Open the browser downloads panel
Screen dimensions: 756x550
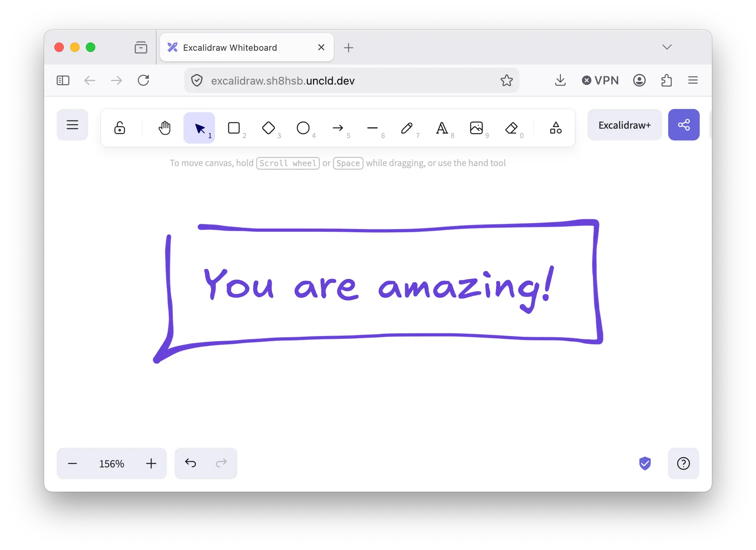[560, 80]
